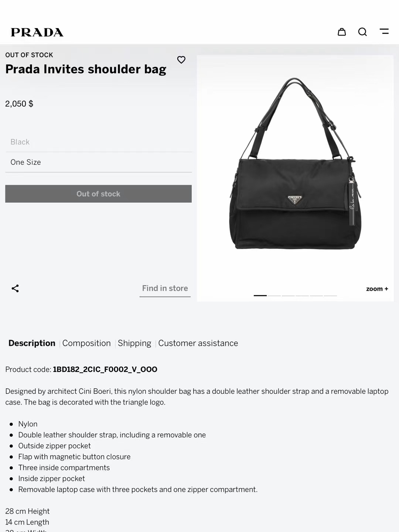Click the search magnifier icon
This screenshot has height=532, width=399.
click(362, 32)
